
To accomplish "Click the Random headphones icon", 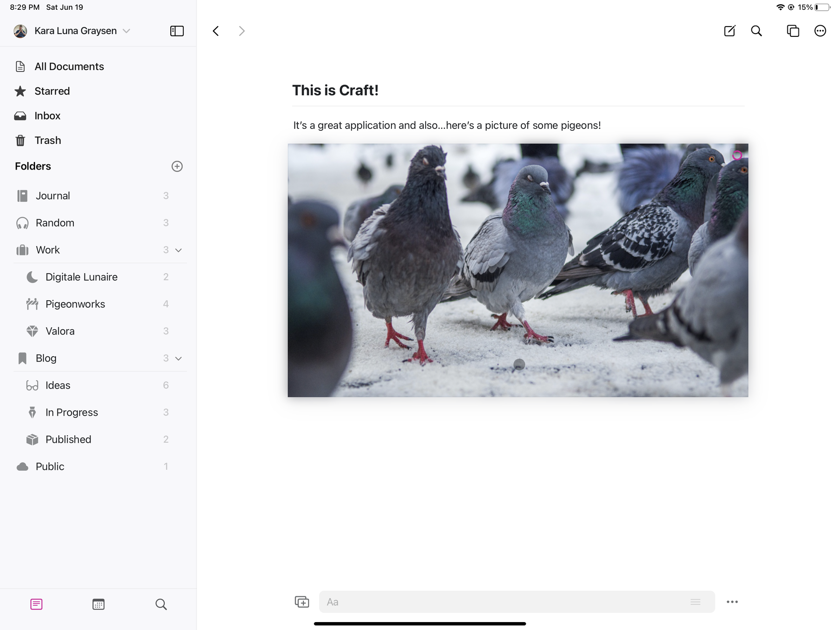I will (22, 223).
